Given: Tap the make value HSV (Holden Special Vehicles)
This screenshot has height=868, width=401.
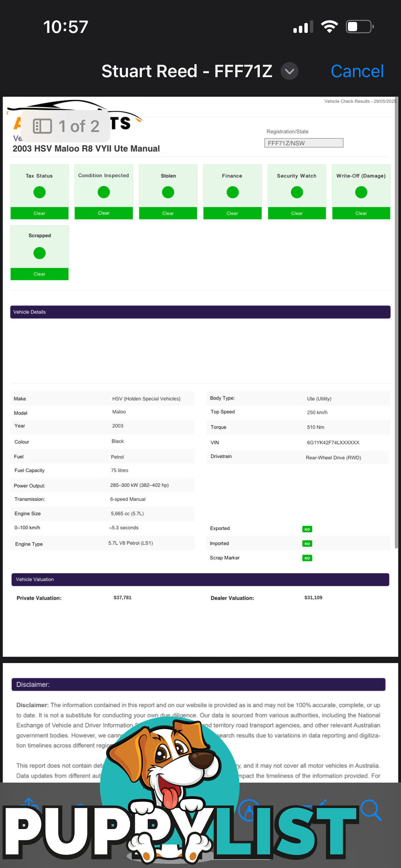Looking at the screenshot, I should (x=146, y=399).
